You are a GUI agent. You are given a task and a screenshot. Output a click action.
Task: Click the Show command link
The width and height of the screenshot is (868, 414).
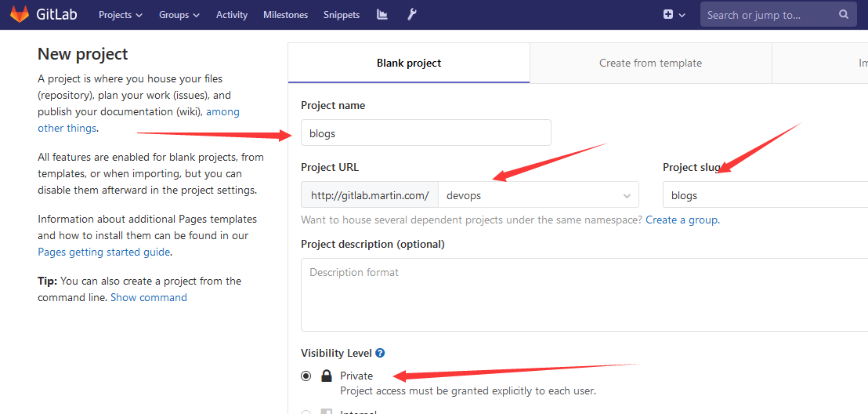point(149,297)
